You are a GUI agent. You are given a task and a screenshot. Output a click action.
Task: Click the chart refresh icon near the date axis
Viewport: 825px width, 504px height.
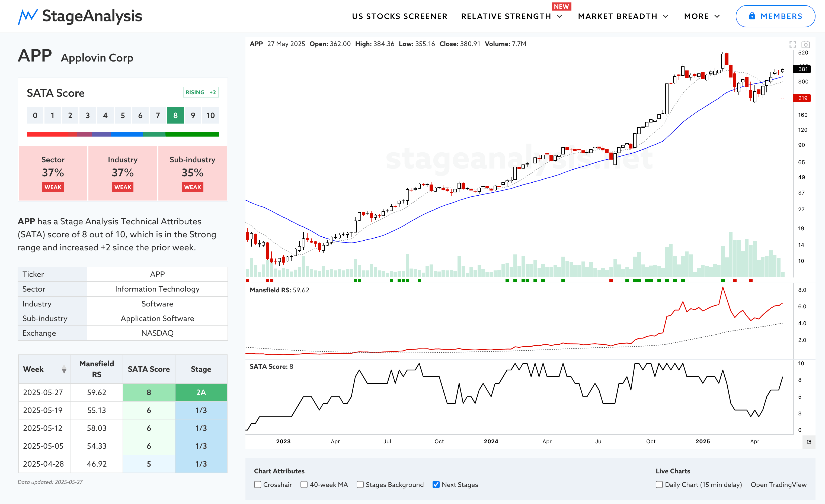coord(809,442)
